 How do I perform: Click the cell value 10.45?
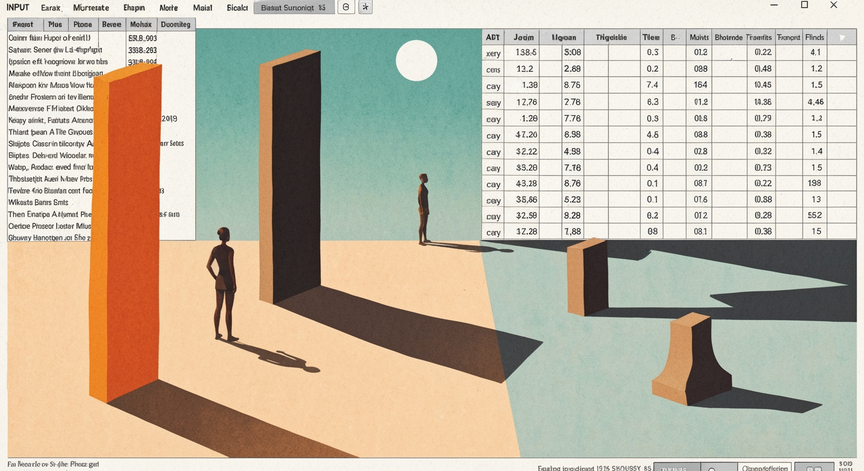click(763, 85)
